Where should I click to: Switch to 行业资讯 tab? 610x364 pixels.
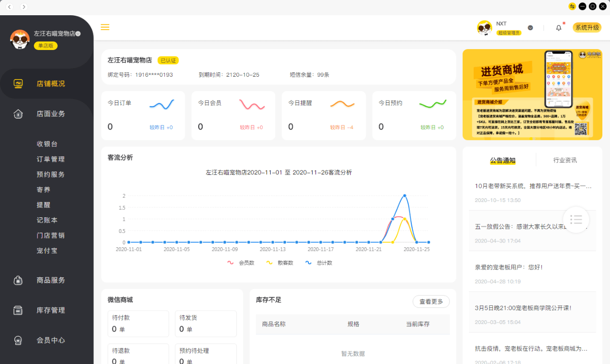[565, 160]
